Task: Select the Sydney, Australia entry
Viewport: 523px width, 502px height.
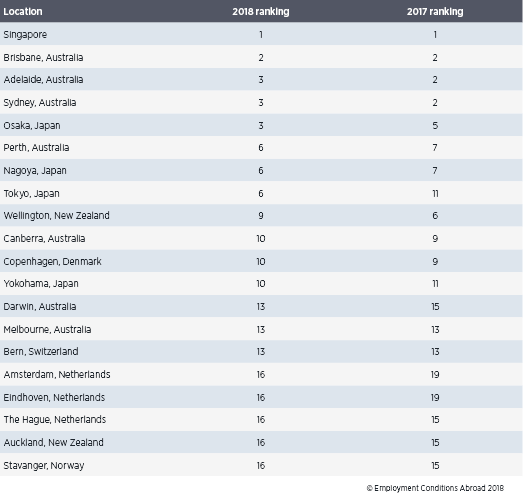Action: pyautogui.click(x=40, y=102)
